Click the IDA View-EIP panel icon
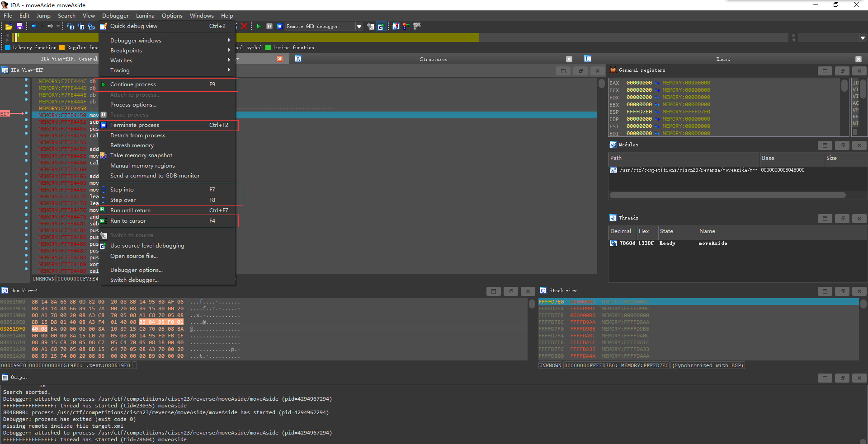This screenshot has height=444, width=868. pyautogui.click(x=5, y=70)
